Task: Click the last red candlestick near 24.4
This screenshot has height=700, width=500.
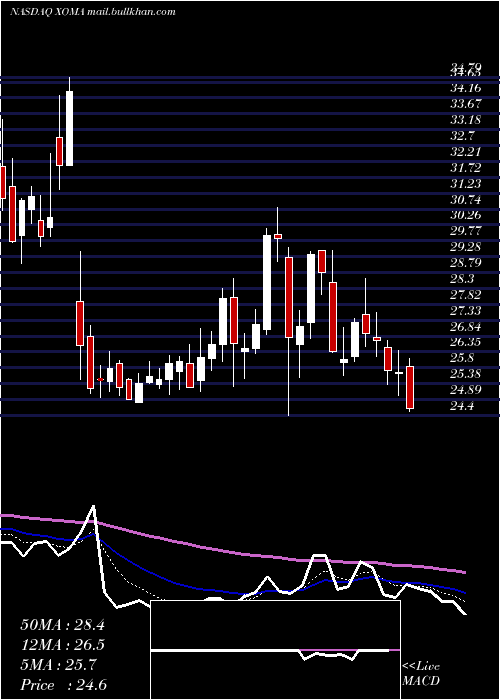Action: (410, 387)
